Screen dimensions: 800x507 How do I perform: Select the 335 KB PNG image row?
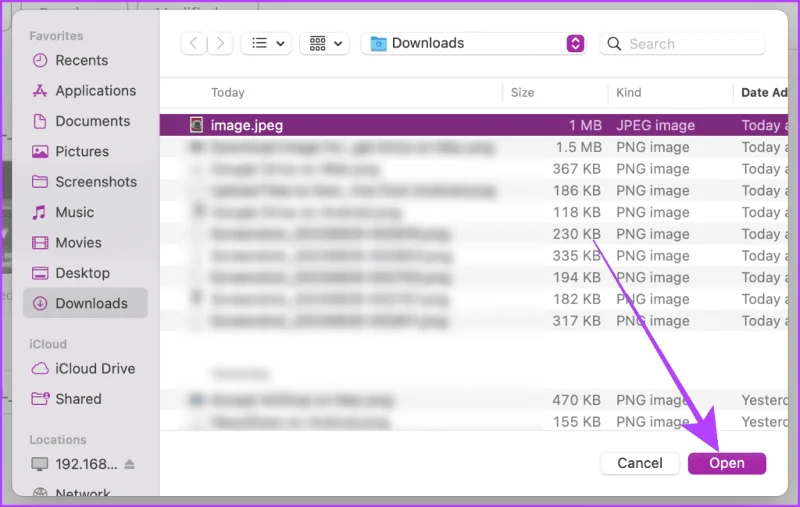(x=473, y=256)
